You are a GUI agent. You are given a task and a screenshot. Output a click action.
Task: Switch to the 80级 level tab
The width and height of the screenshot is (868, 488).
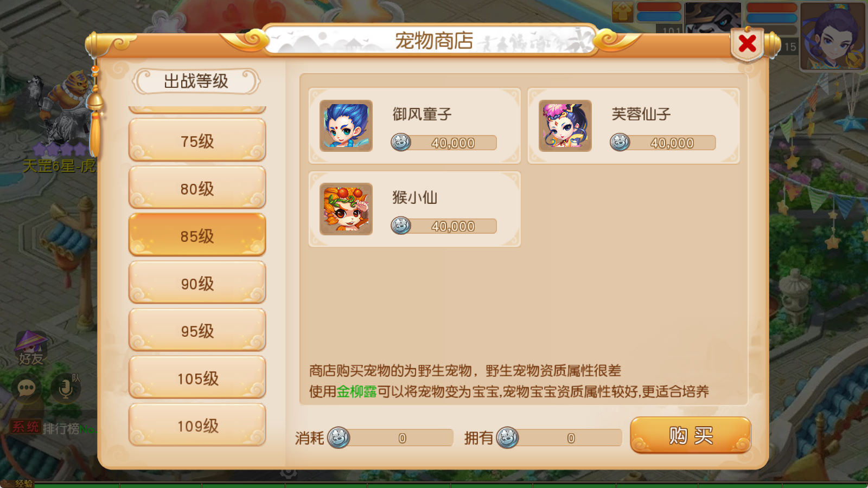pos(197,188)
